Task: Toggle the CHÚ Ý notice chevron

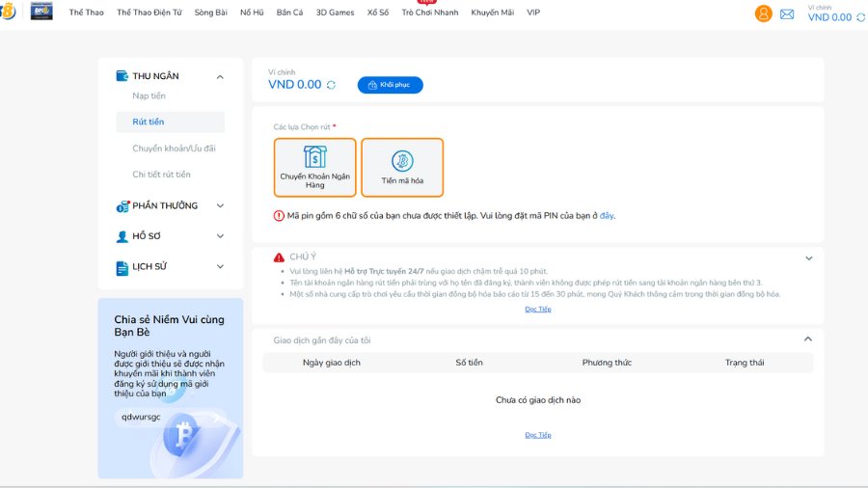Action: [x=809, y=258]
